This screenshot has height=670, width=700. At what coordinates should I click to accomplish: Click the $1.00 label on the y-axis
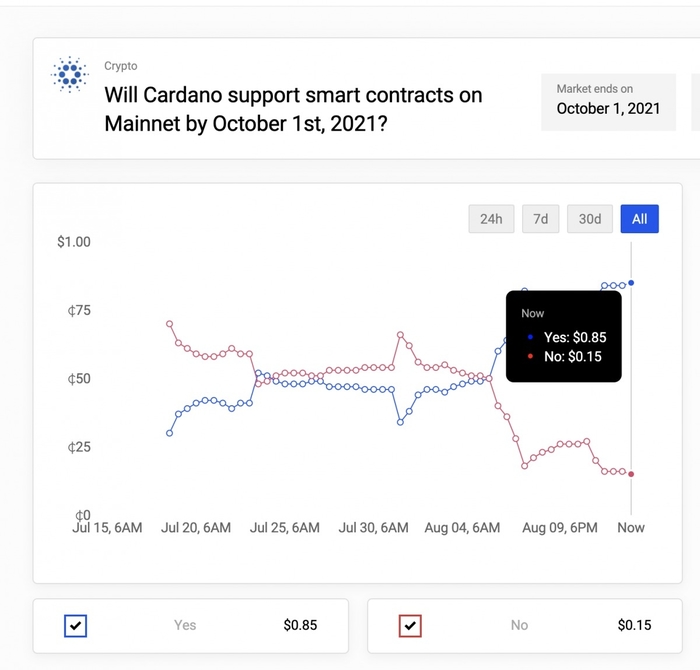(x=74, y=242)
